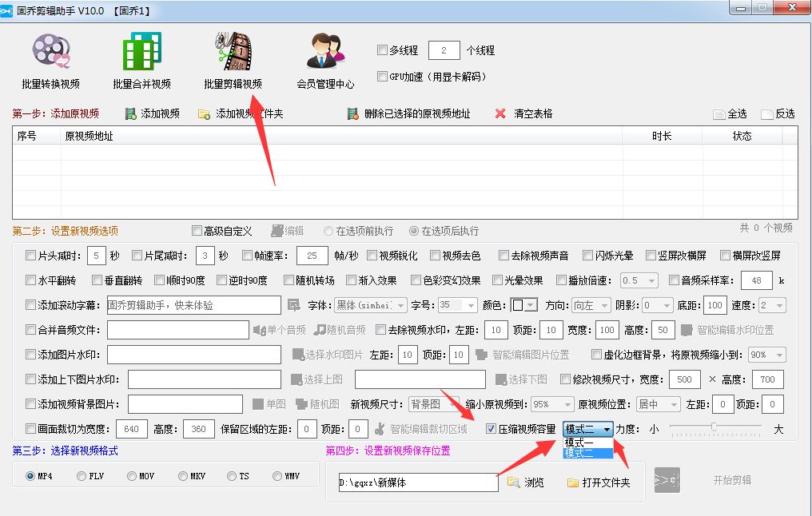Screen dimensions: 812x516
Task: Open the 批量合并视频 tool
Action: [x=140, y=60]
